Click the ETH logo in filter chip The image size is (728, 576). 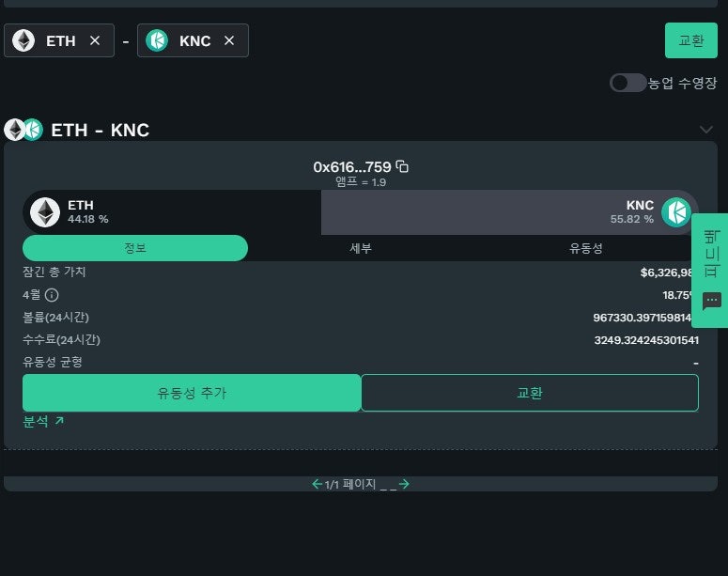point(23,40)
